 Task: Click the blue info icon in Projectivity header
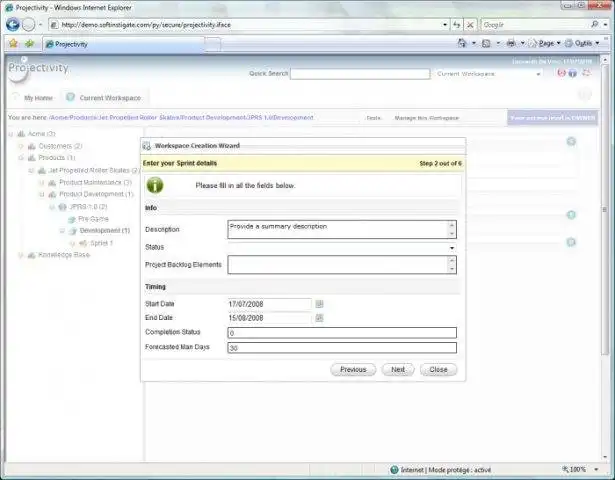pyautogui.click(x=573, y=73)
